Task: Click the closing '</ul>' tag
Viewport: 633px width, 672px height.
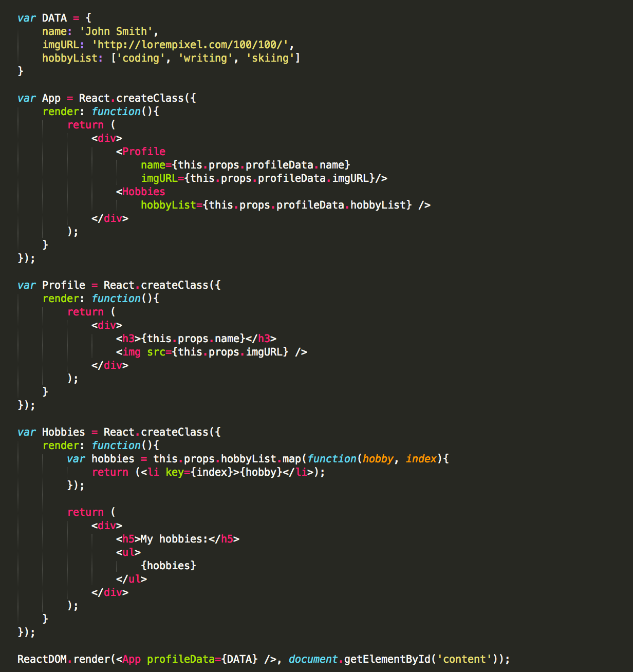Action: click(132, 579)
